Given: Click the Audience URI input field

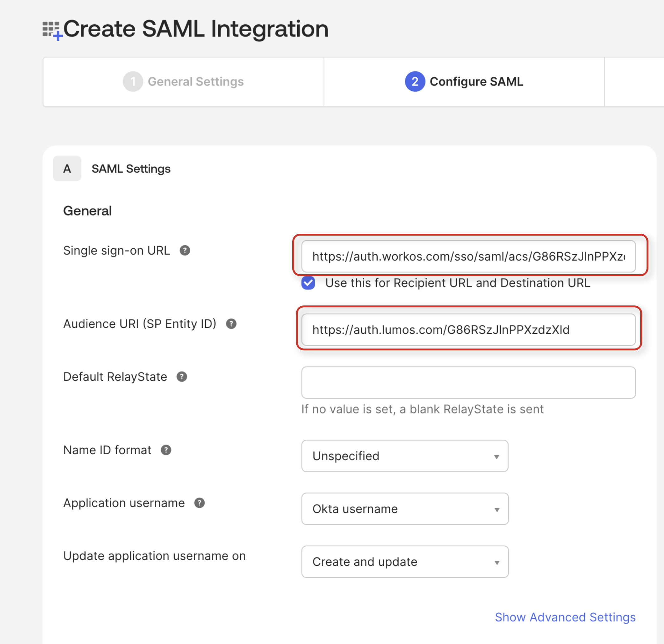Looking at the screenshot, I should tap(468, 329).
